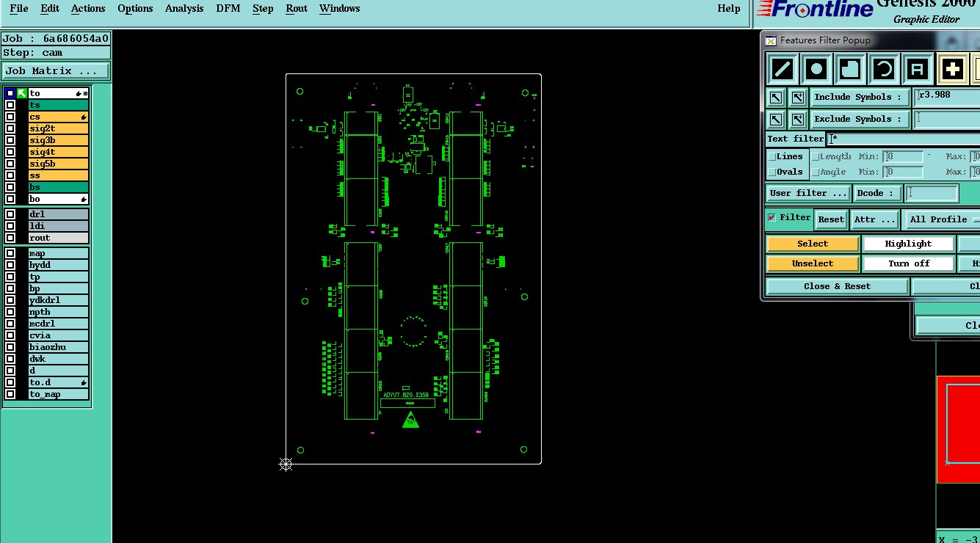Toggle the positive polarity plus icon
Screen dimensions: 980x543
coord(952,70)
